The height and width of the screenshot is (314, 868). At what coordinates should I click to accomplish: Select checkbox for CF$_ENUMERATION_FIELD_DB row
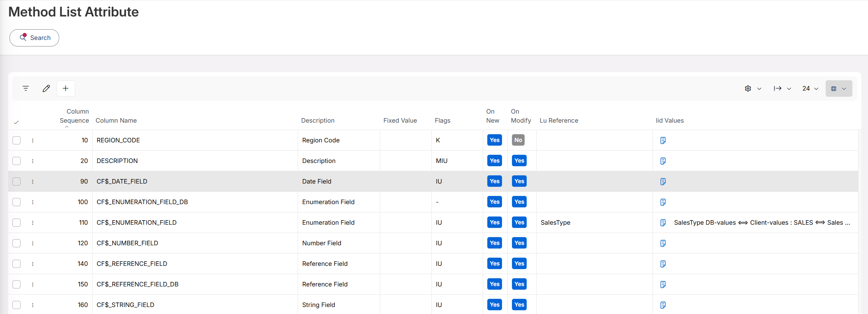[16, 202]
